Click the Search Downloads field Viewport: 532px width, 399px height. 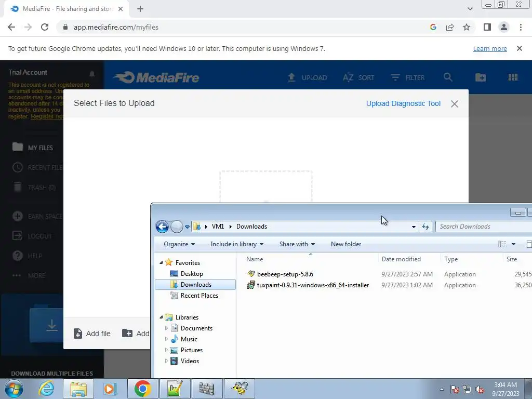click(x=484, y=227)
